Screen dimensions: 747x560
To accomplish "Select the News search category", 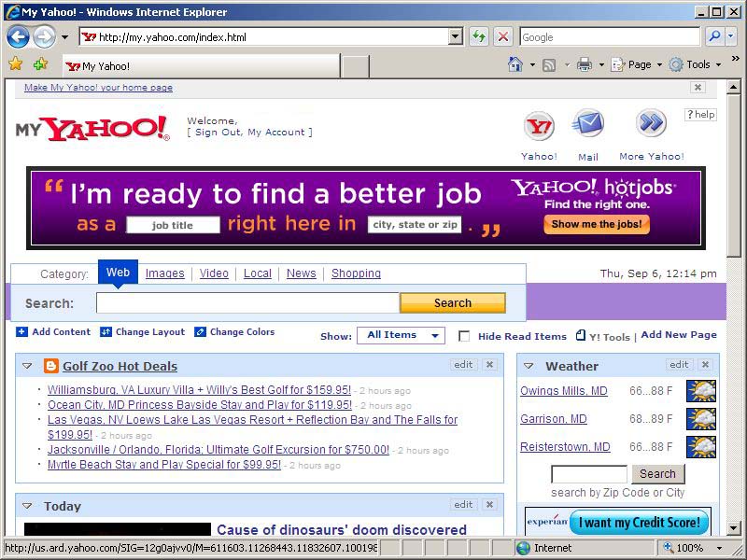I will [301, 273].
